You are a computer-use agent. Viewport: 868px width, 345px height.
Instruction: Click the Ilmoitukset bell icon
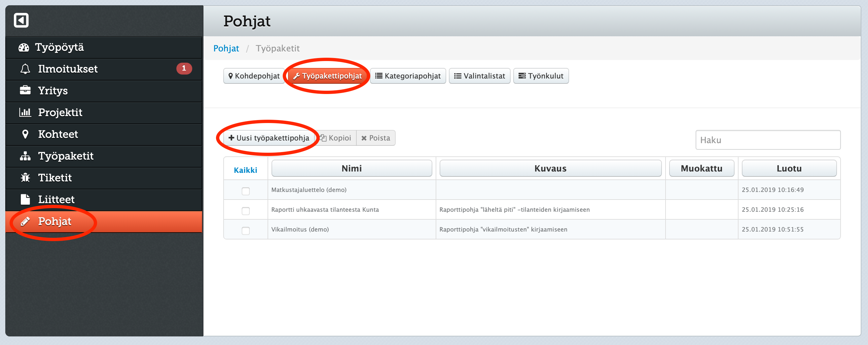click(25, 69)
